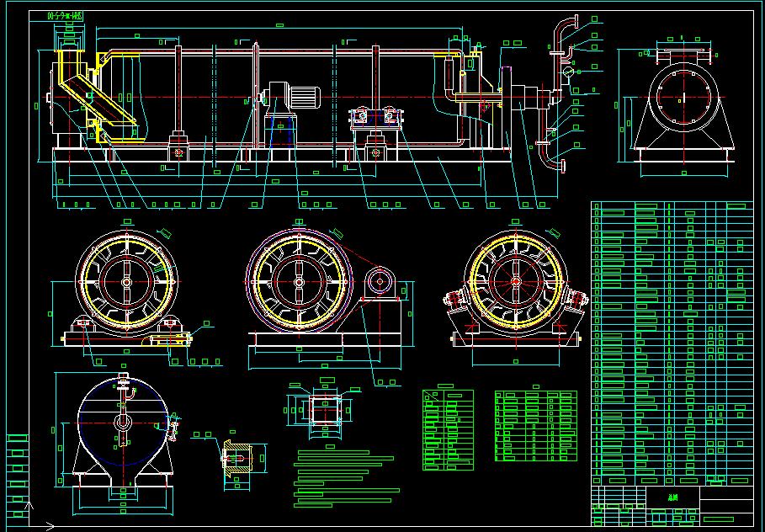Select the narrow green table left of the parts list
This screenshot has height=532, width=765.
[x=448, y=430]
